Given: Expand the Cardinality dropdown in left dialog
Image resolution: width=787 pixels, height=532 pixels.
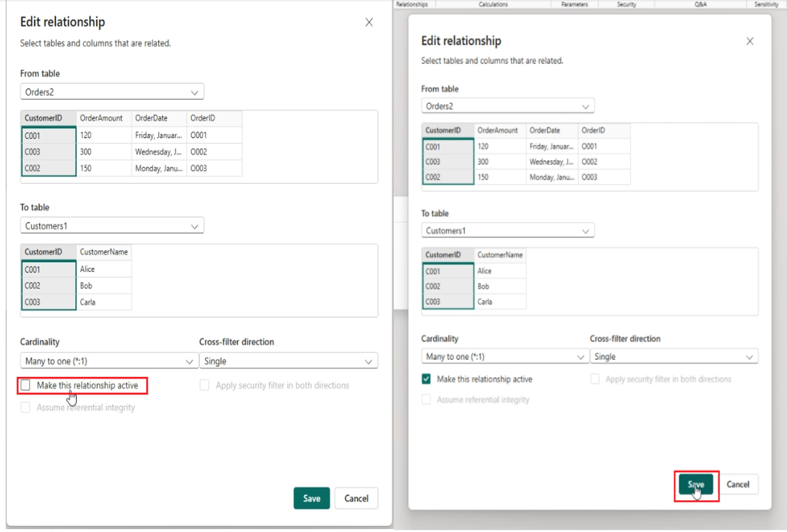Looking at the screenshot, I should 109,361.
